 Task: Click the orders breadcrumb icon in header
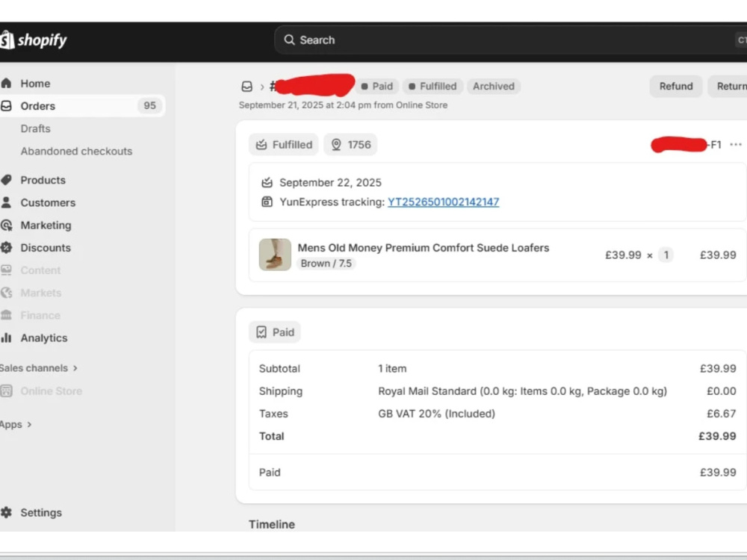[247, 86]
